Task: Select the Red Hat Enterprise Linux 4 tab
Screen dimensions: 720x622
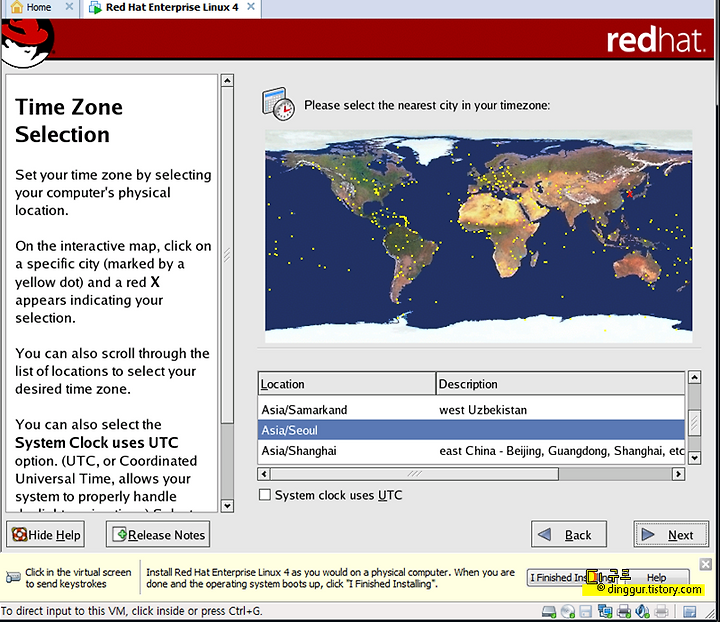Action: (x=172, y=7)
